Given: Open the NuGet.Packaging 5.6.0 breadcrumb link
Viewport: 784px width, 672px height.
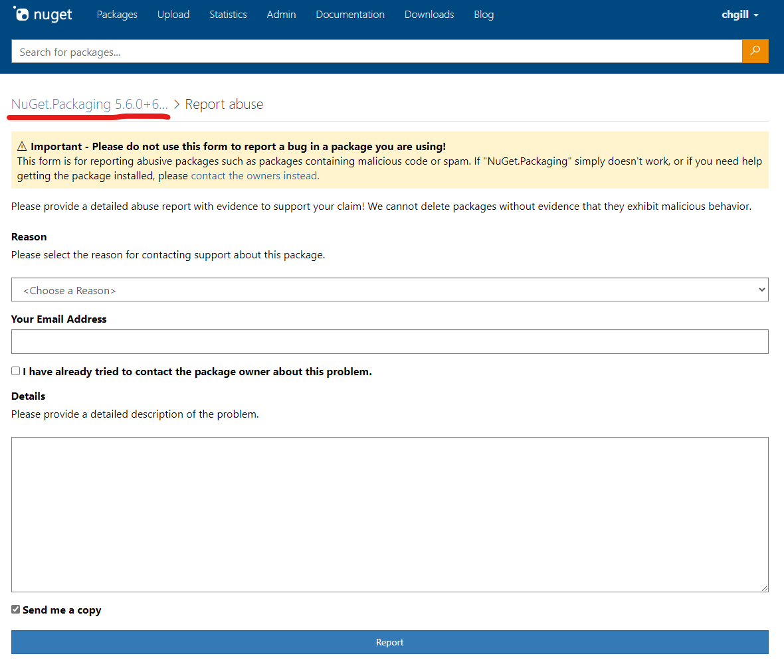Looking at the screenshot, I should tap(90, 104).
